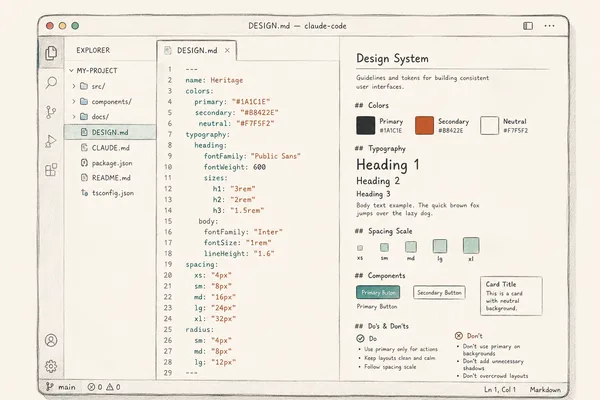600x400 pixels.
Task: Click the Markdown language mode indicator
Action: click(x=545, y=389)
